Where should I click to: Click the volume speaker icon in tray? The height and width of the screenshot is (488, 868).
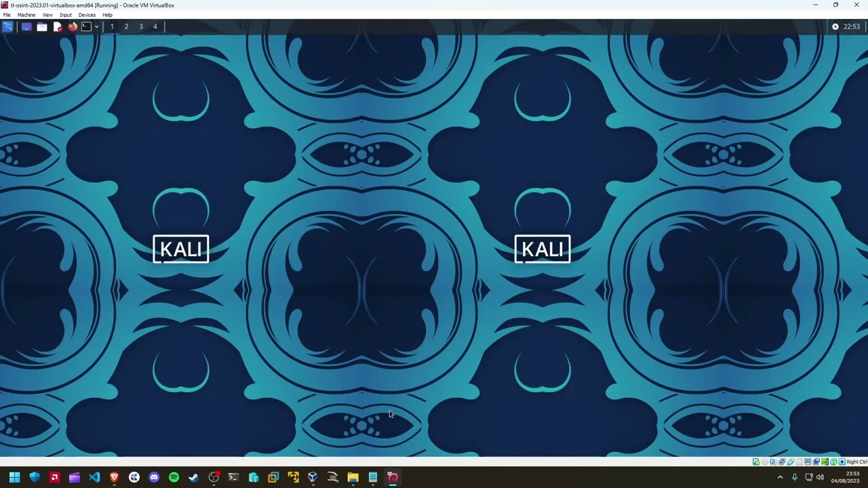pyautogui.click(x=821, y=477)
